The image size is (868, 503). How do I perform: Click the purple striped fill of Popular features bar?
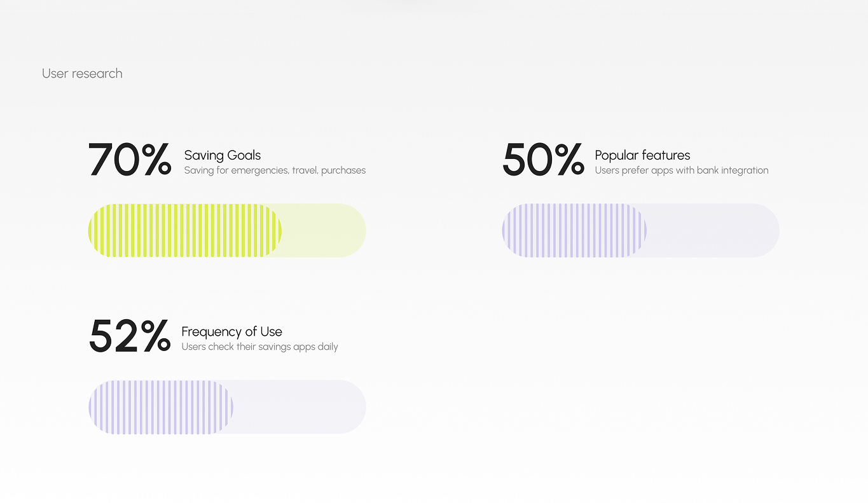[x=574, y=230]
